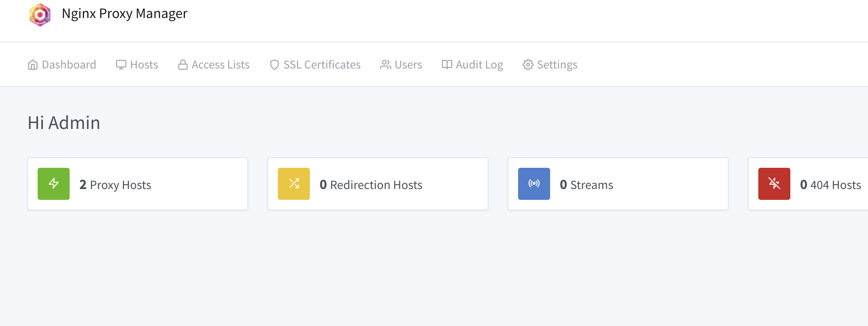Go to Access Lists
The width and height of the screenshot is (868, 326).
click(214, 64)
